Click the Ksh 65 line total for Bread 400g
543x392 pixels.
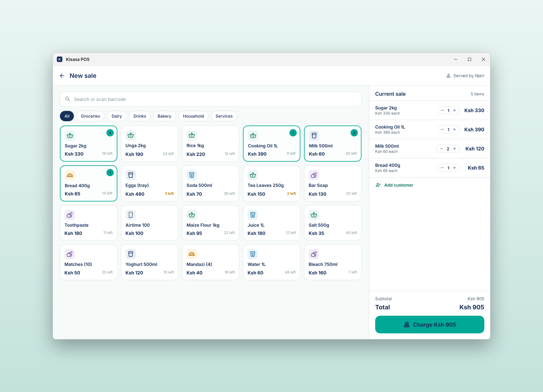[476, 168]
